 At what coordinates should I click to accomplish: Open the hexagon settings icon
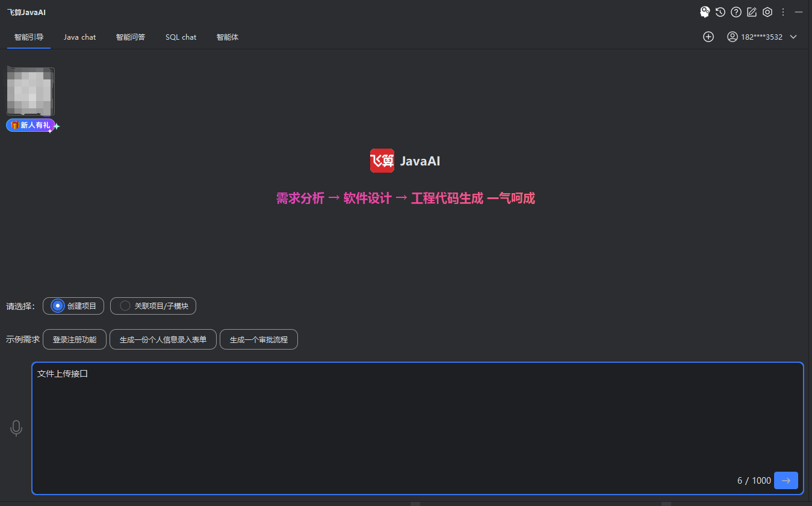point(767,12)
